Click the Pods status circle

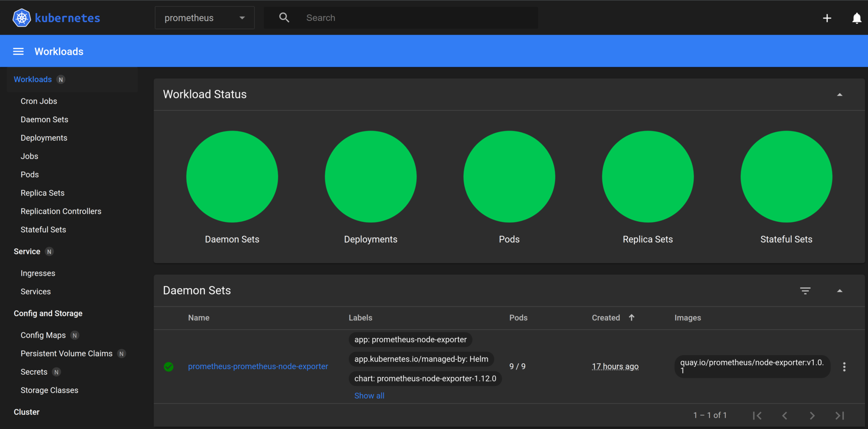tap(509, 176)
